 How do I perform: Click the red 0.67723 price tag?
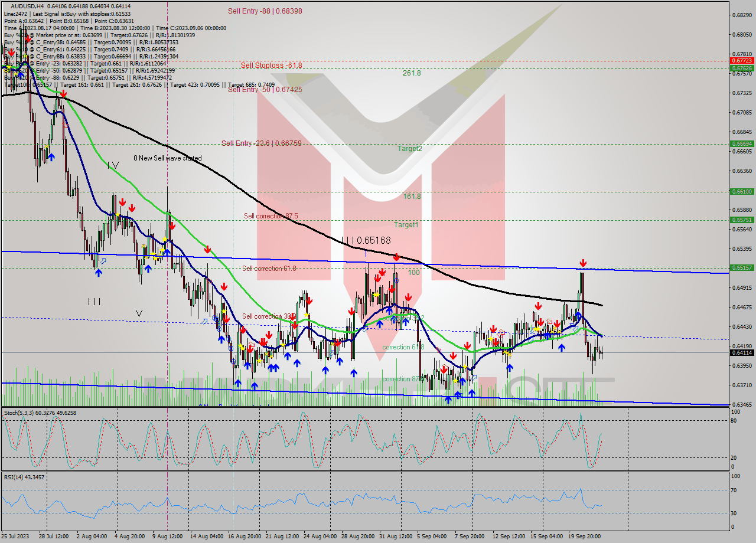[742, 60]
